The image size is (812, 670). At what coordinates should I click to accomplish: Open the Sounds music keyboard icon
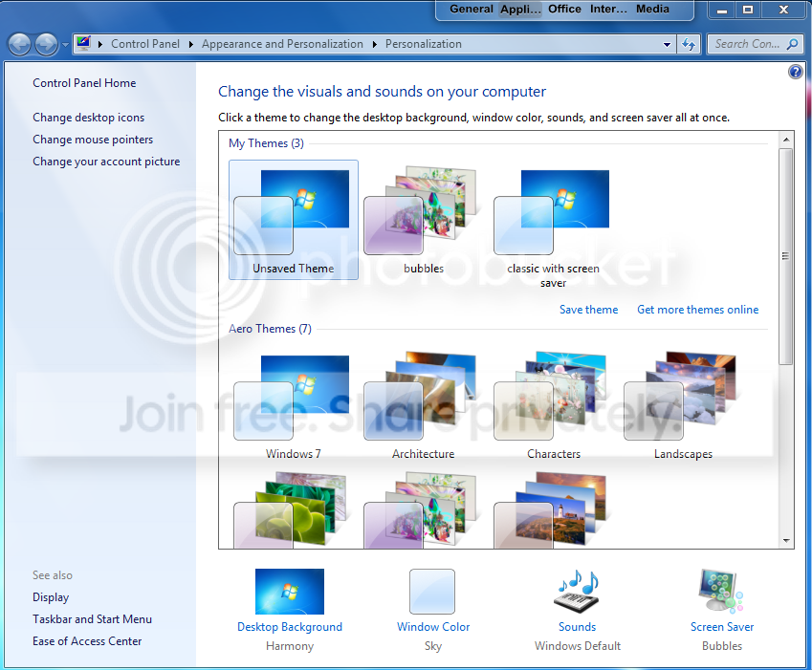[578, 592]
